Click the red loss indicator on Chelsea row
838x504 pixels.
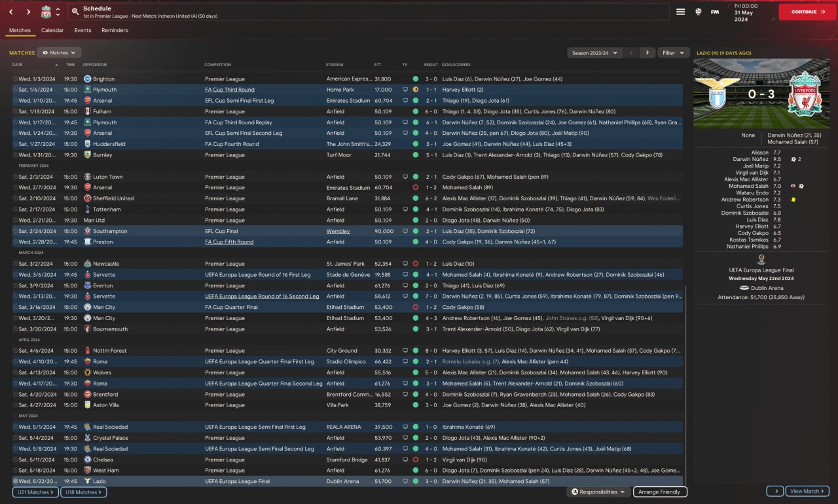pos(415,459)
